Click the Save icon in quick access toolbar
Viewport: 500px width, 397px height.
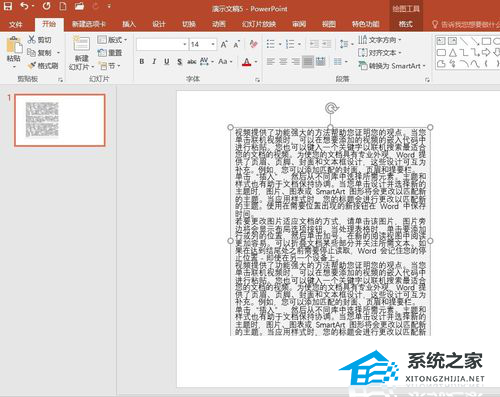(x=7, y=6)
